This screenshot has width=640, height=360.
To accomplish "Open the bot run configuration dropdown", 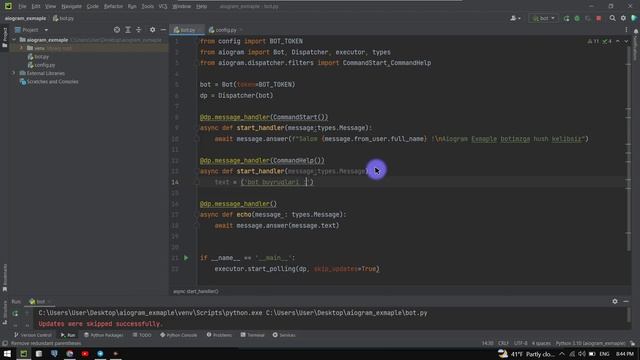I will tap(543, 18).
